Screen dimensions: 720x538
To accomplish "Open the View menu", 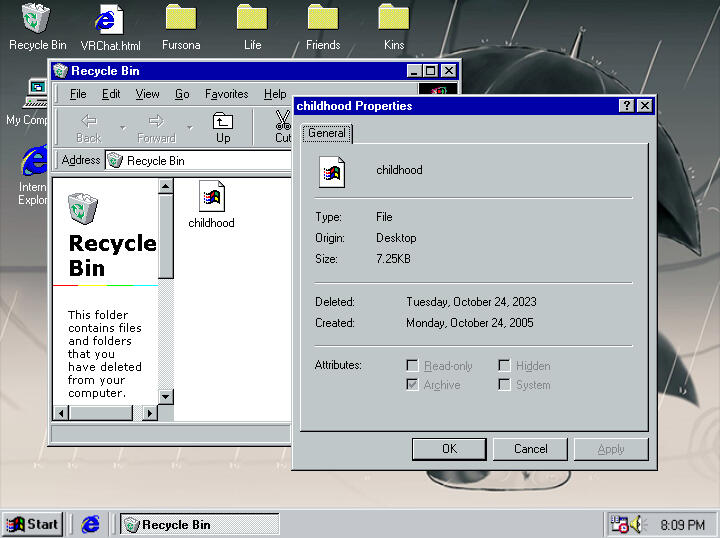I will 148,94.
